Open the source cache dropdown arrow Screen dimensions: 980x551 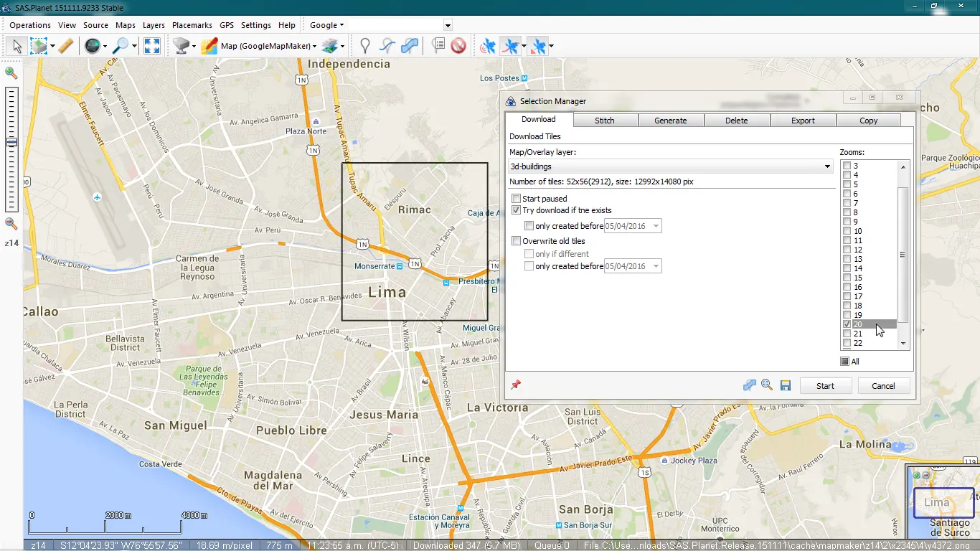coord(193,47)
